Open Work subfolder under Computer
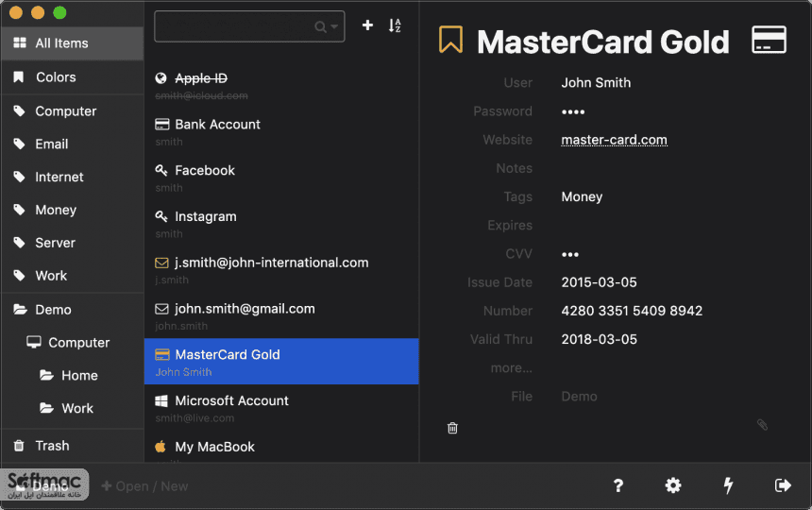The image size is (812, 510). pyautogui.click(x=73, y=408)
